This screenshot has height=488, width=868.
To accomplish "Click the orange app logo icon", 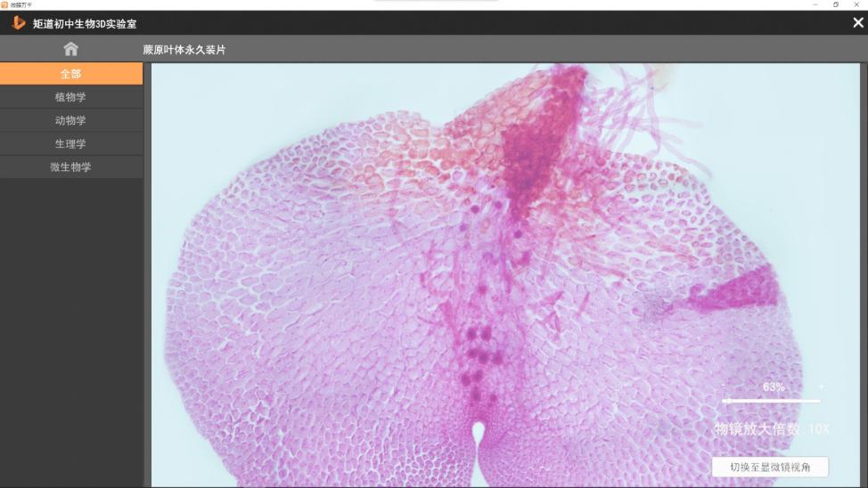I will pos(18,22).
